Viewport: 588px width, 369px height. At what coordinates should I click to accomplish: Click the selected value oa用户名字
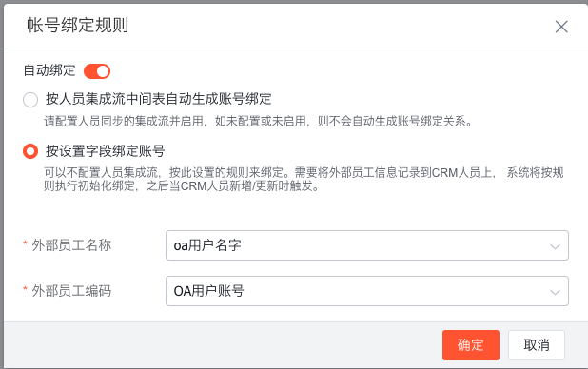tap(207, 245)
